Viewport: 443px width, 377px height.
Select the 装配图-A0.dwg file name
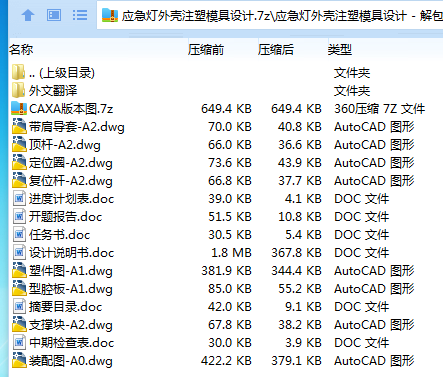pyautogui.click(x=71, y=361)
